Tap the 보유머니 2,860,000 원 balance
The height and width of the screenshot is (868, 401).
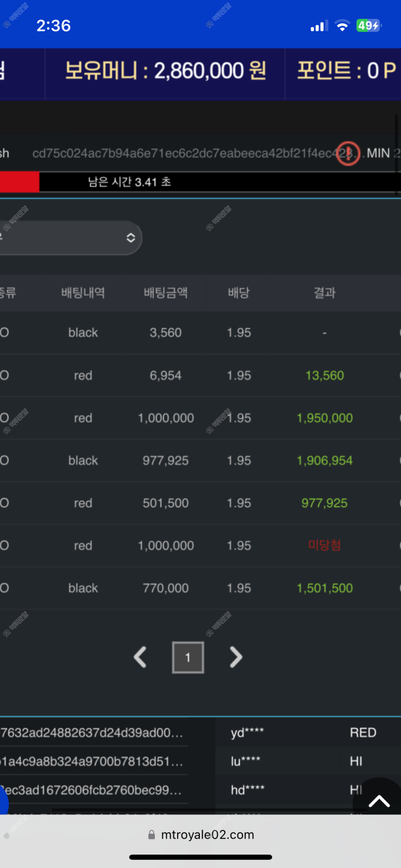click(x=165, y=71)
